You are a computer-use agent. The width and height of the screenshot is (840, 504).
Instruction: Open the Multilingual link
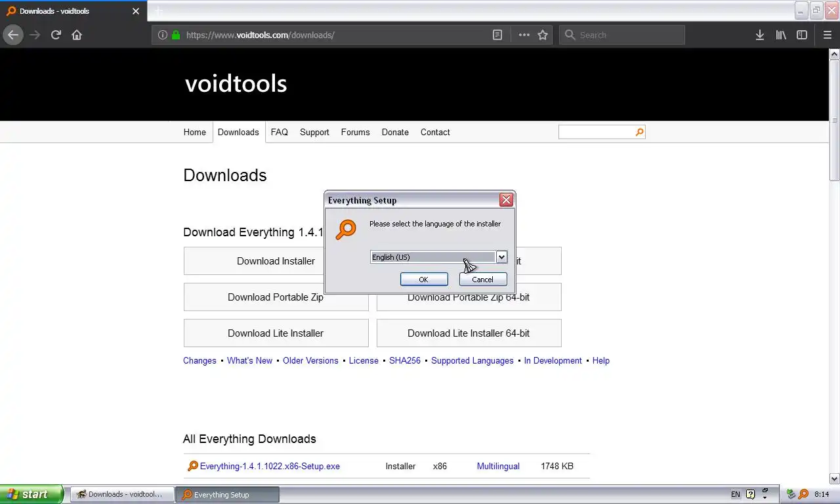tap(498, 466)
